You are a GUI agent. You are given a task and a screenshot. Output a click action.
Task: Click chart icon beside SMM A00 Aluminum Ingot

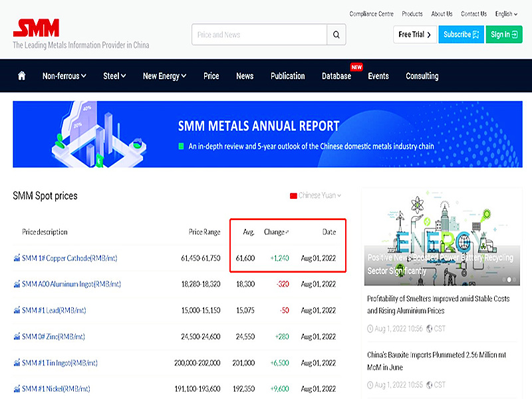[17, 284]
